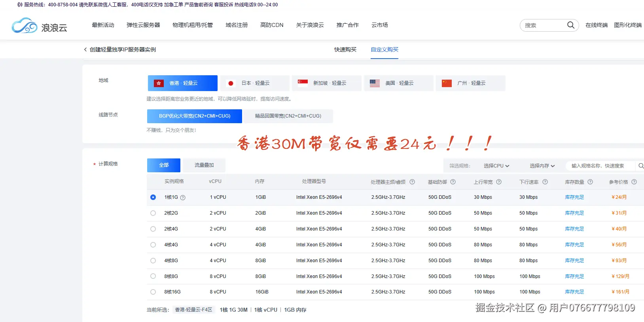Select the 4核8G radio button
Screen dimensions: 644x322
click(153, 261)
